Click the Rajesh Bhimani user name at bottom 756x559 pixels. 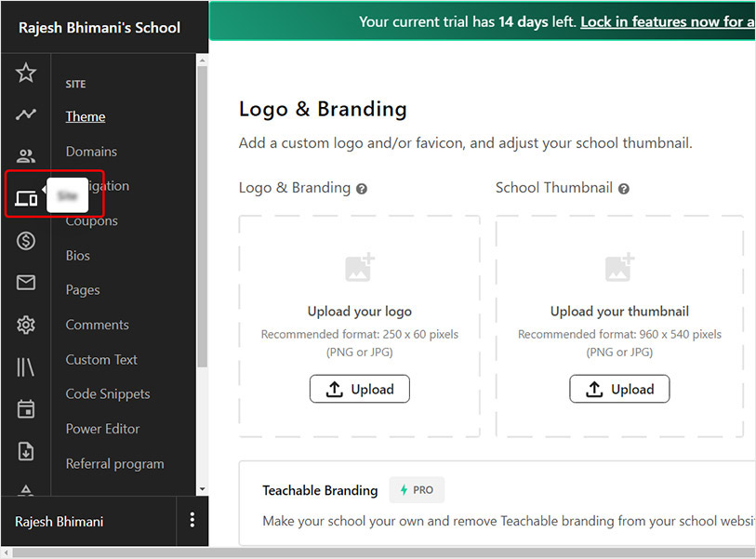click(59, 522)
